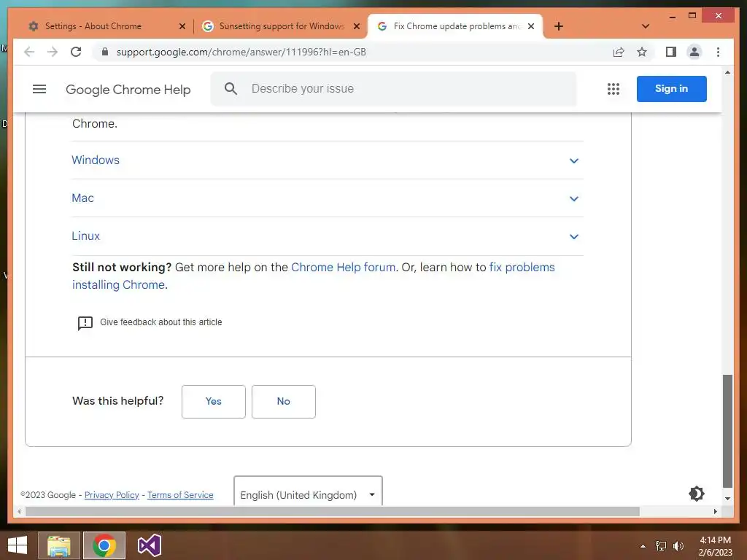
Task: Open File Explorer from taskbar
Action: click(x=59, y=545)
